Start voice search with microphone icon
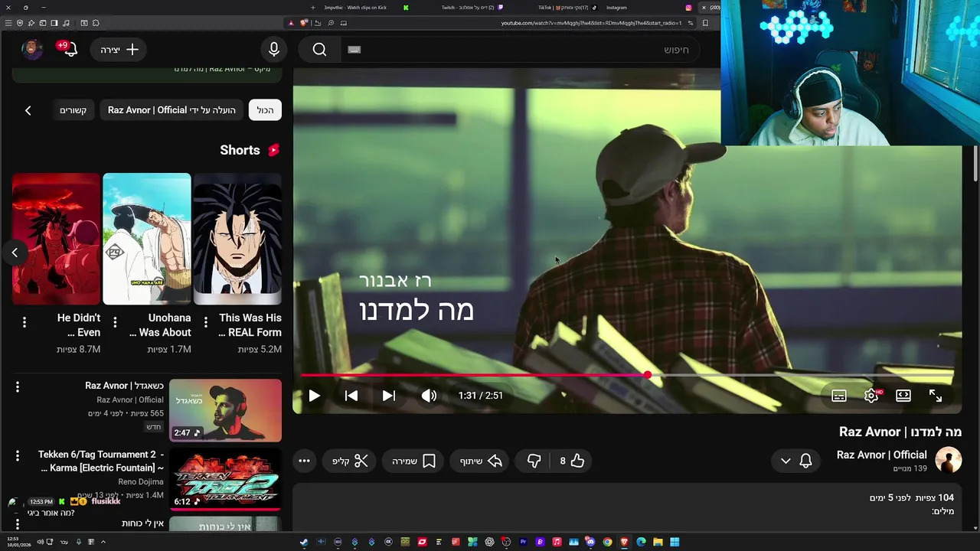980x551 pixels. pyautogui.click(x=274, y=50)
